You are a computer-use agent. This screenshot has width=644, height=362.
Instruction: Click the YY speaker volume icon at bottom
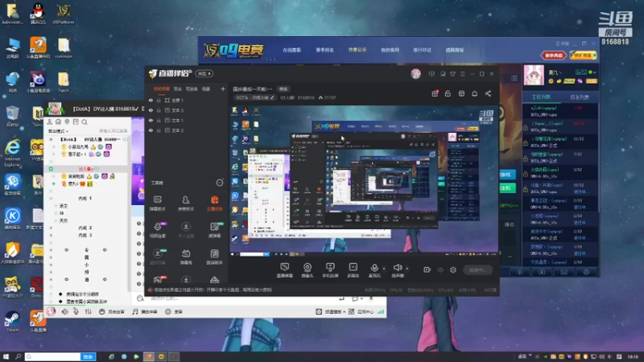click(x=65, y=311)
